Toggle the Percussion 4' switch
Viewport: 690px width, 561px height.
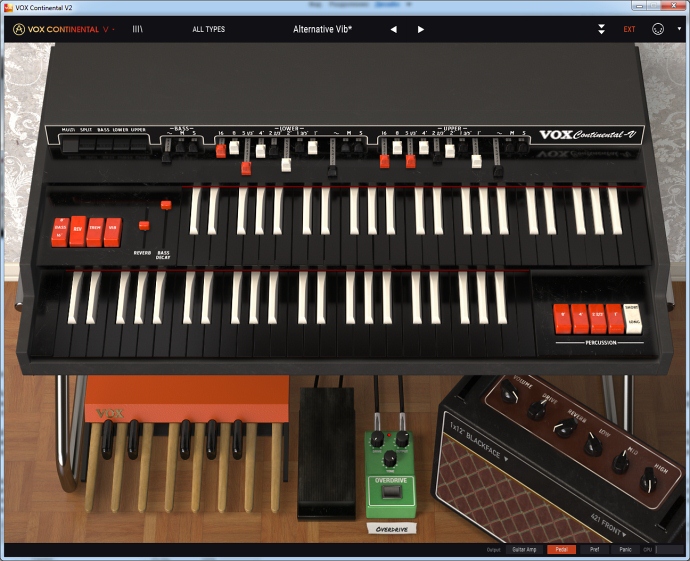[580, 319]
